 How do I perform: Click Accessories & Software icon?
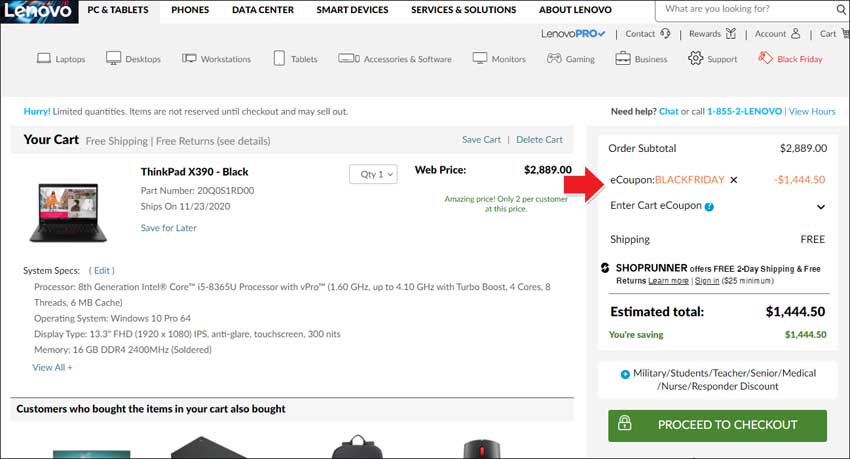tap(349, 58)
